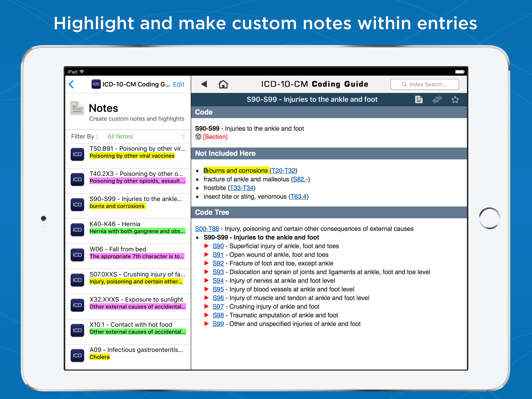The height and width of the screenshot is (399, 532).
Task: Open the S00-T88 parent chapter link
Action: (x=207, y=229)
